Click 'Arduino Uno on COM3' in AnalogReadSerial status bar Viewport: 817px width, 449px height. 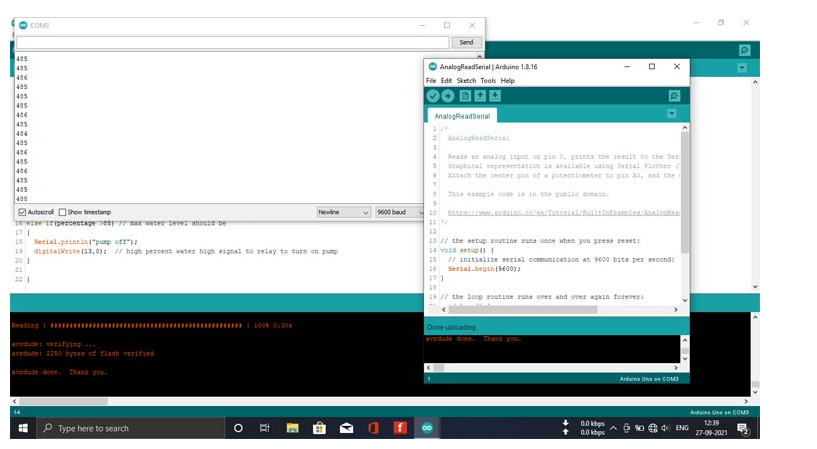pyautogui.click(x=649, y=379)
